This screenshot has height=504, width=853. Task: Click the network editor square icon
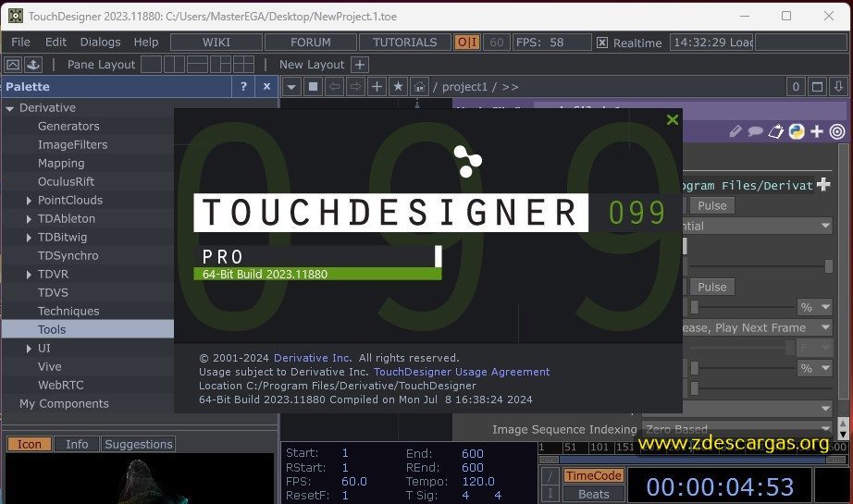pos(313,87)
